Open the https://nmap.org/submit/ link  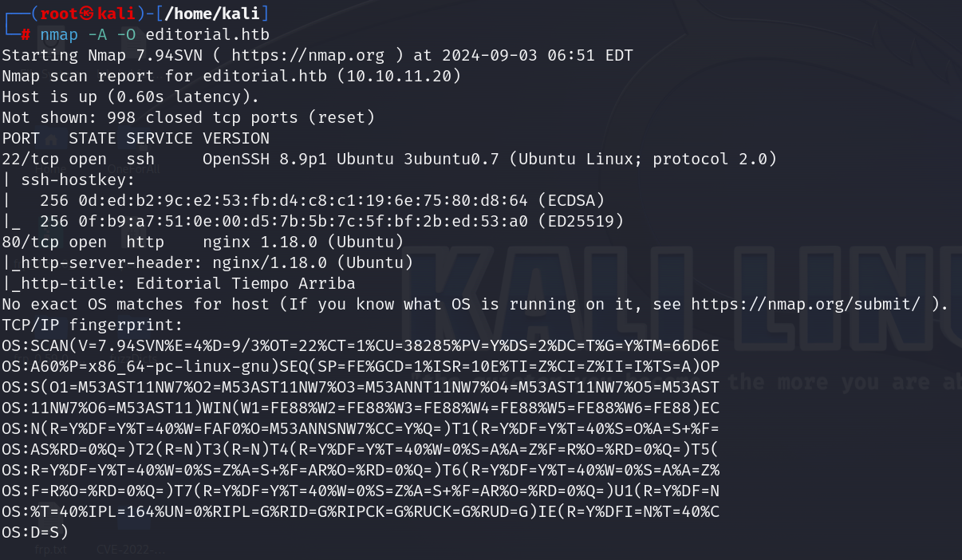806,305
